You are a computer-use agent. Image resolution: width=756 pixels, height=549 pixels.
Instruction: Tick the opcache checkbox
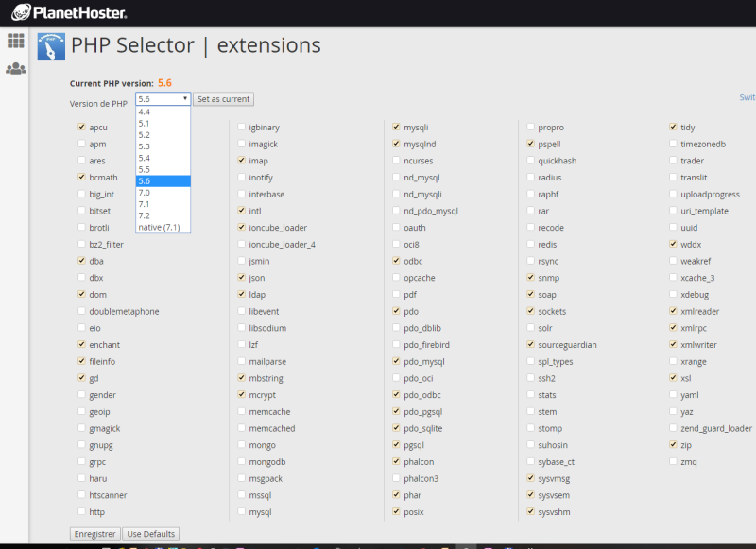coord(396,277)
